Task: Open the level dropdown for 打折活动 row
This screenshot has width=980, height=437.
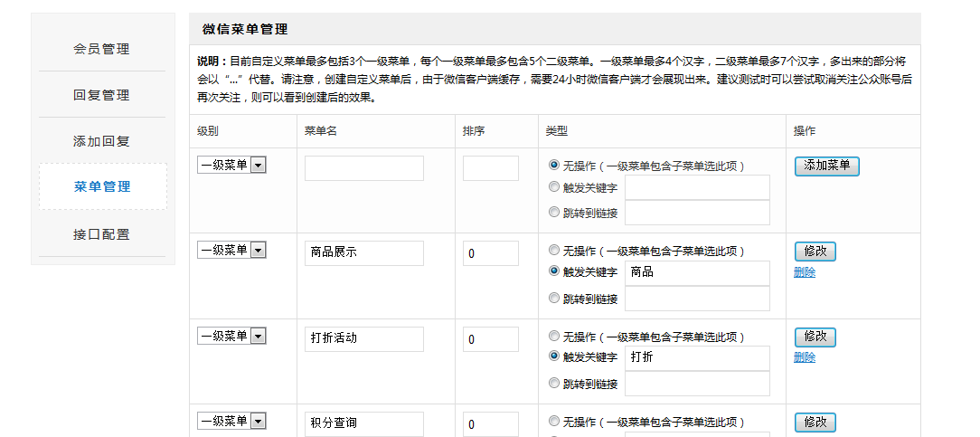Action: tap(258, 337)
